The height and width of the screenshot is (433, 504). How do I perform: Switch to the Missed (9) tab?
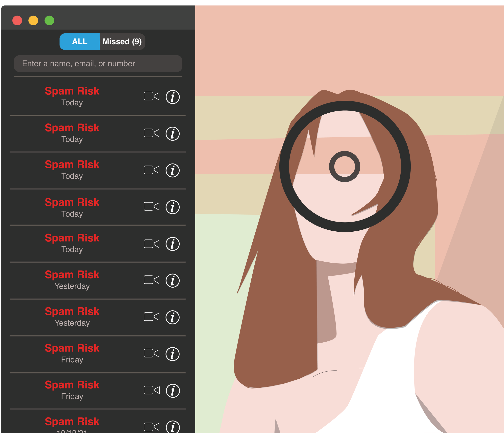[x=122, y=41]
